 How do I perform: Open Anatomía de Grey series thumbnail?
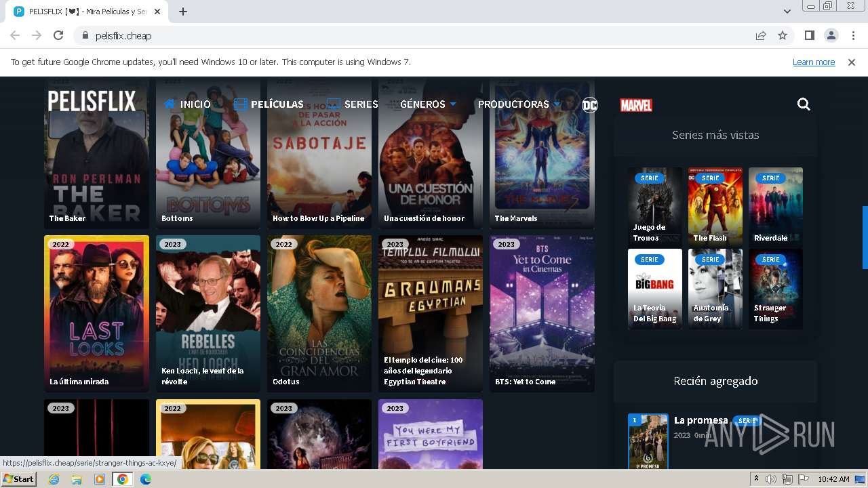point(715,289)
